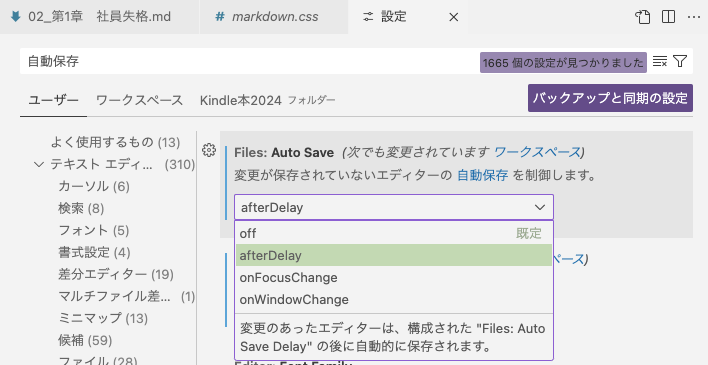Screen dimensions: 708x365
Task: Follow the ワークスペース link in Auto Save
Action: click(537, 152)
